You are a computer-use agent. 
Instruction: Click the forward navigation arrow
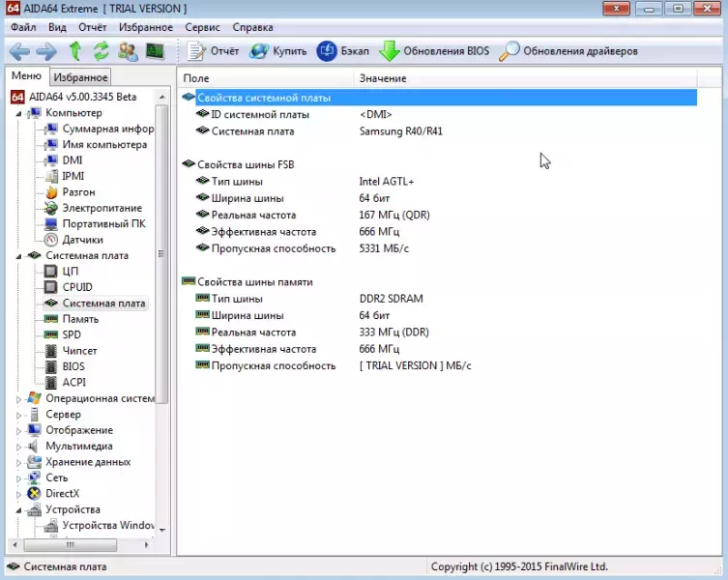46,51
